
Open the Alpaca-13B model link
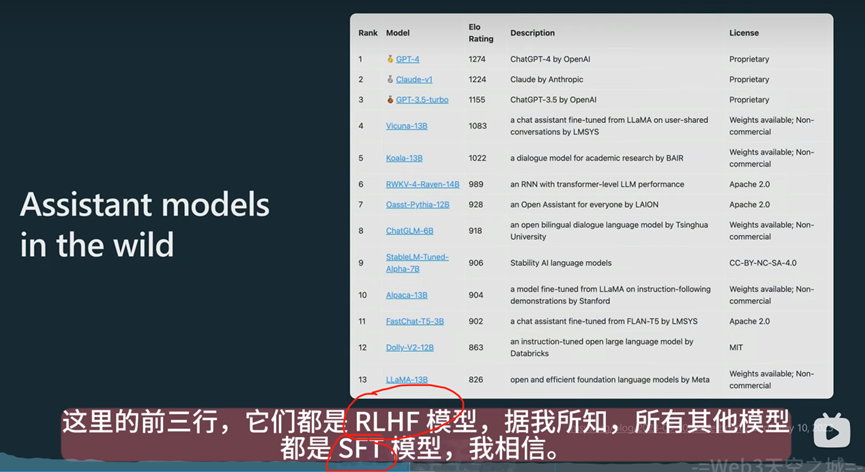click(x=406, y=295)
